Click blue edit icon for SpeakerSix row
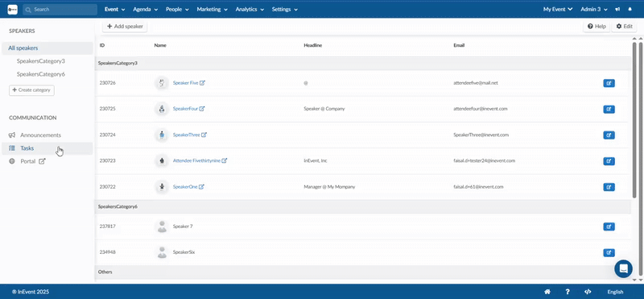 tap(609, 252)
